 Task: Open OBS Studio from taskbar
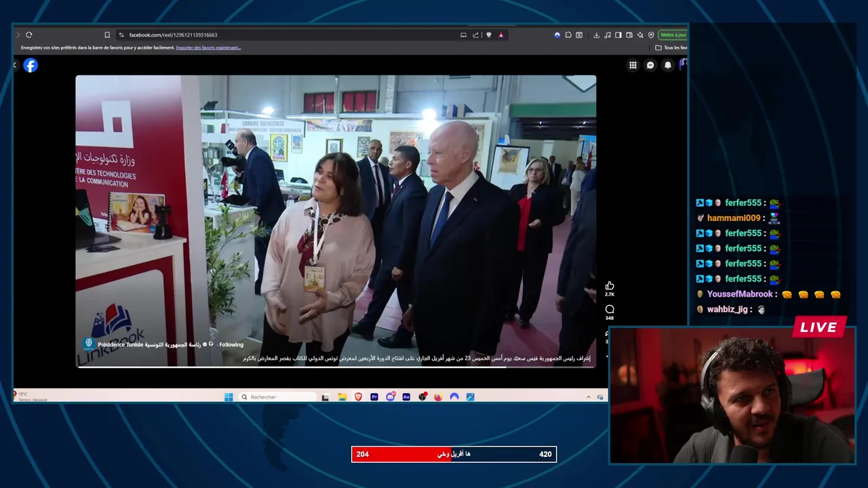(422, 396)
